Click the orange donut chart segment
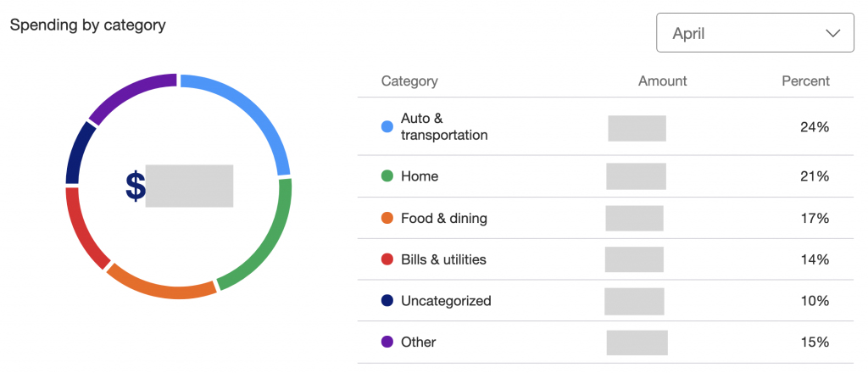Image resolution: width=868 pixels, height=373 pixels. pos(160,285)
